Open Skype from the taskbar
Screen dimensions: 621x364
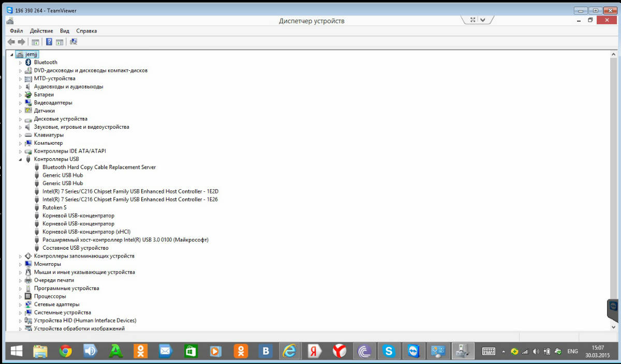388,351
